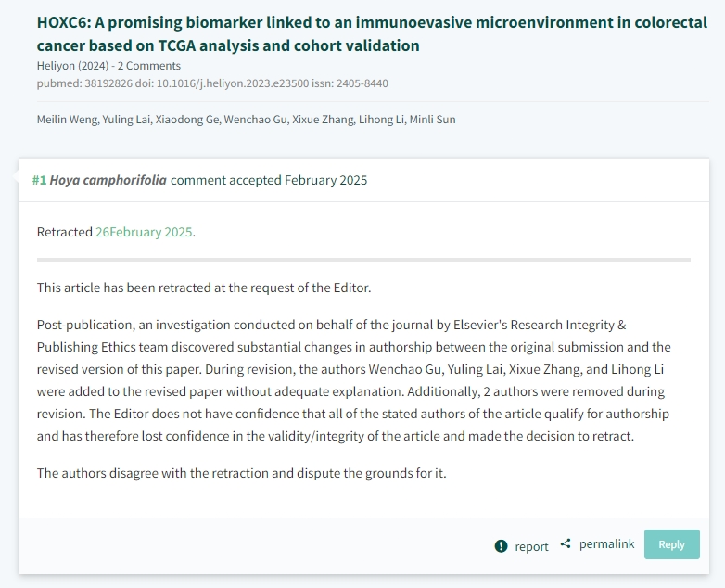
Task: Click the report exclamation icon
Action: pyautogui.click(x=501, y=546)
